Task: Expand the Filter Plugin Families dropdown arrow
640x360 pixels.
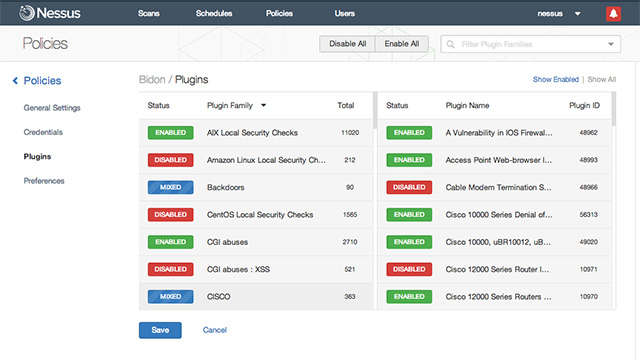Action: point(611,44)
